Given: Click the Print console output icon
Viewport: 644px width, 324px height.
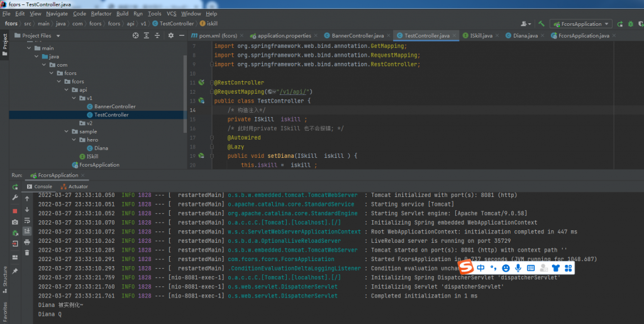Looking at the screenshot, I should [x=27, y=242].
